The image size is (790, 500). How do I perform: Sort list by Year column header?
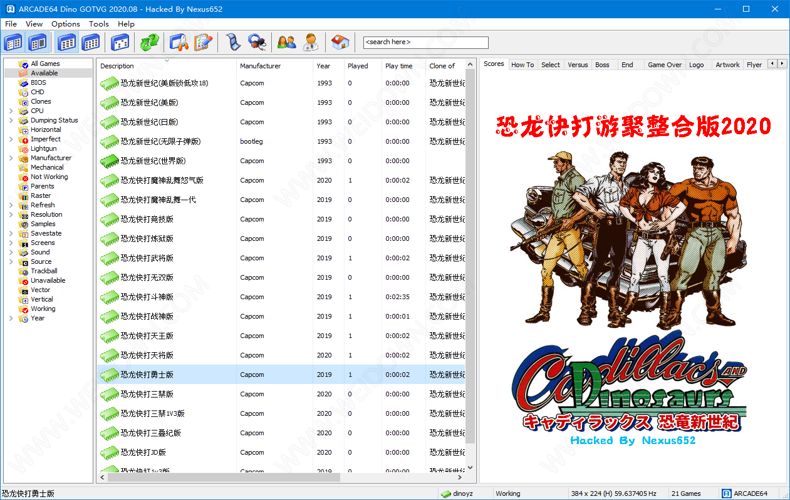click(x=328, y=66)
